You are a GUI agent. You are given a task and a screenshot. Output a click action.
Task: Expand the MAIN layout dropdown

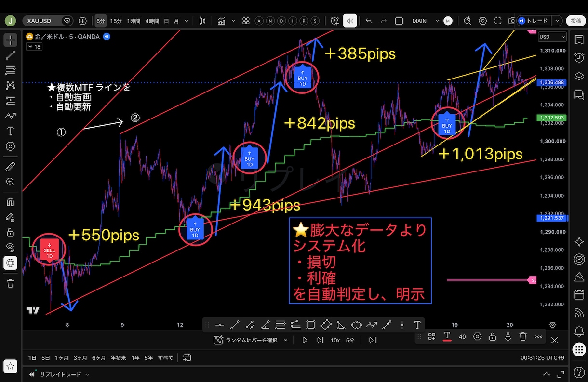click(x=438, y=21)
